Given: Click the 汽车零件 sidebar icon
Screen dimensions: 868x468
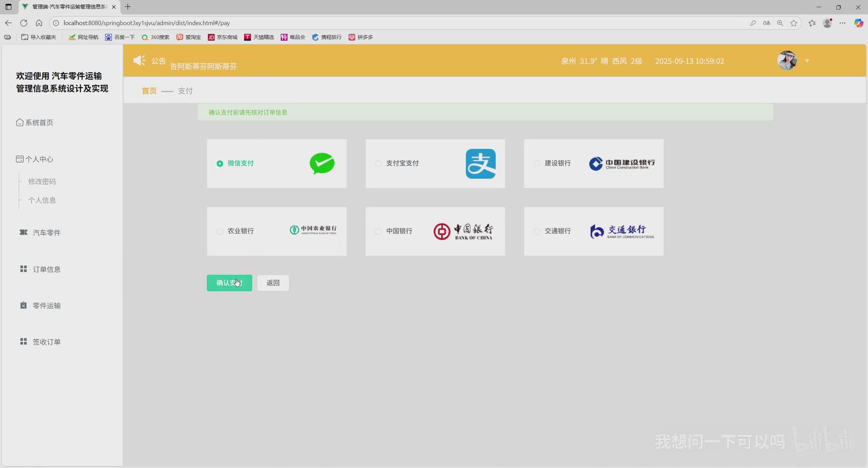Looking at the screenshot, I should pyautogui.click(x=24, y=232).
